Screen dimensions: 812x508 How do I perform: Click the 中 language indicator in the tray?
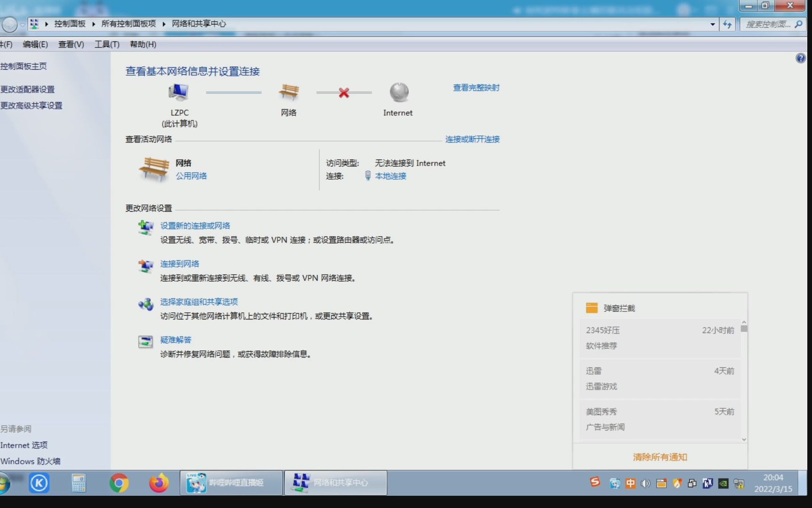(630, 484)
